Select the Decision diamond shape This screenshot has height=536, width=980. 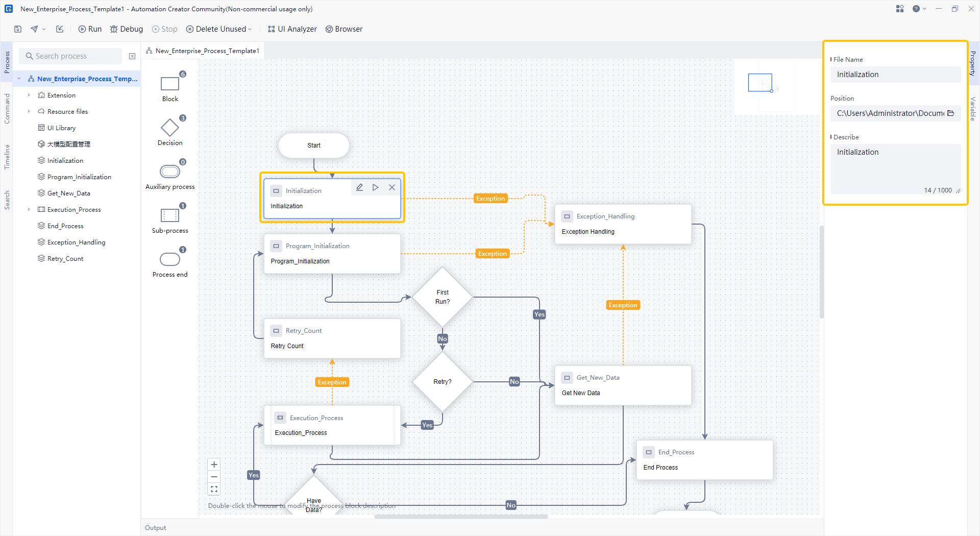point(170,128)
